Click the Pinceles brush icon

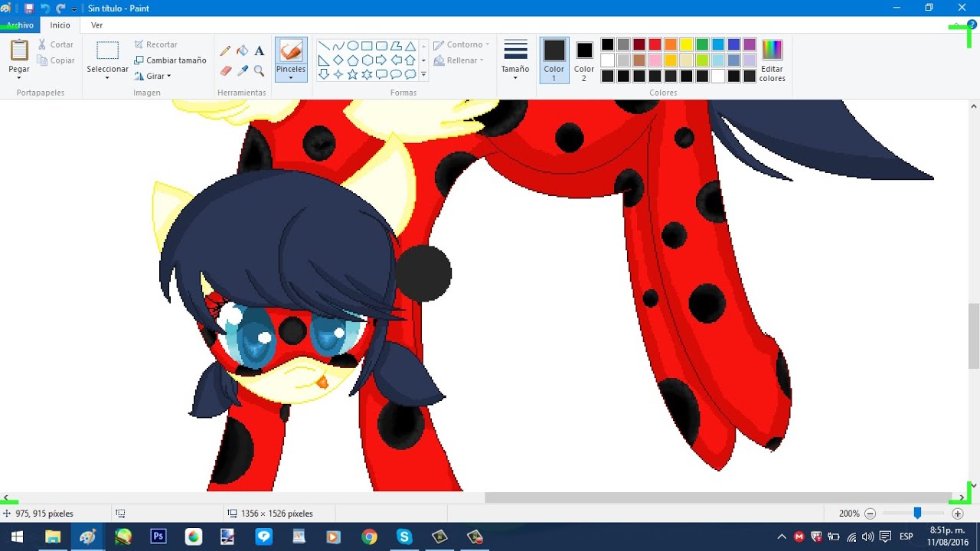pos(291,51)
